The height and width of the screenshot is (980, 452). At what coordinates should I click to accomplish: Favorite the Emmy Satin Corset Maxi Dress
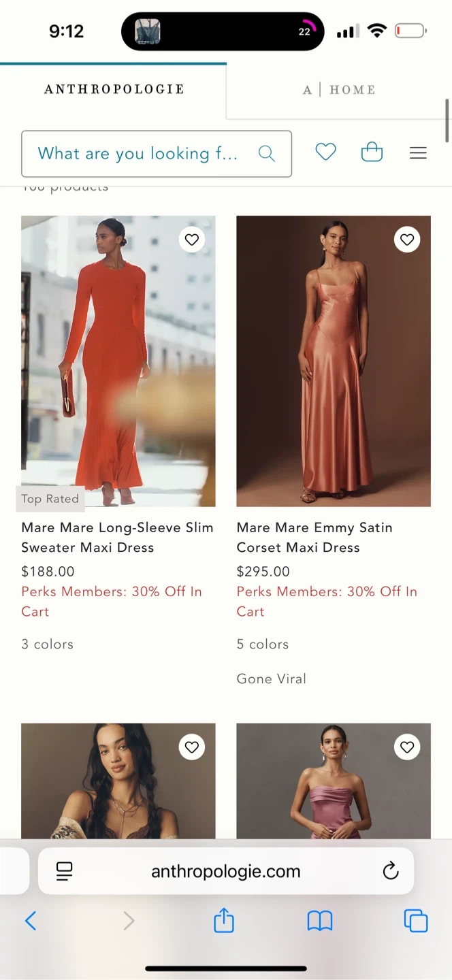click(407, 240)
